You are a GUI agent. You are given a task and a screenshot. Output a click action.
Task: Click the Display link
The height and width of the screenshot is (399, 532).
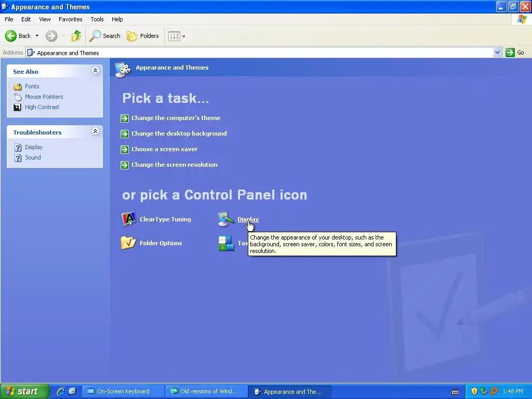[248, 219]
